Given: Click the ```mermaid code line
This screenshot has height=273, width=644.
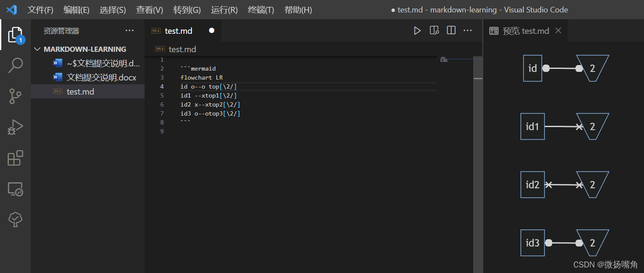Looking at the screenshot, I should 198,68.
